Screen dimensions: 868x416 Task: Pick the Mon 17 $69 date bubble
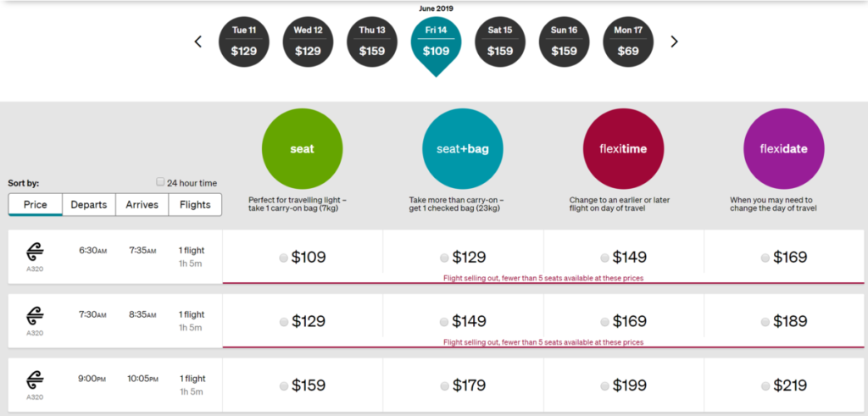coord(628,42)
